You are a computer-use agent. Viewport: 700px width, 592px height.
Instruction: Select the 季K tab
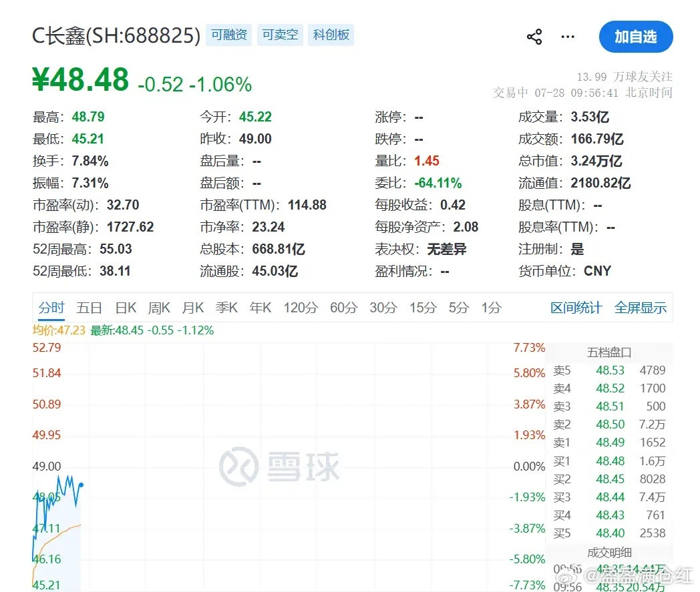(226, 308)
